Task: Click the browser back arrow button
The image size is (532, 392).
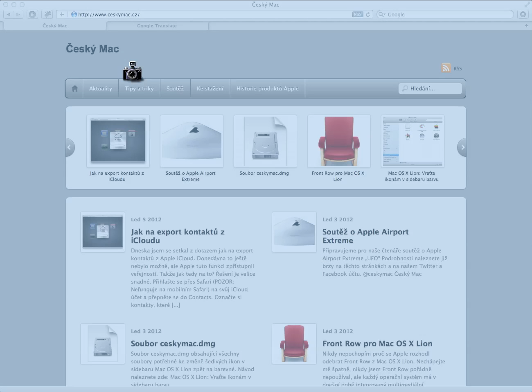Action: click(x=9, y=14)
